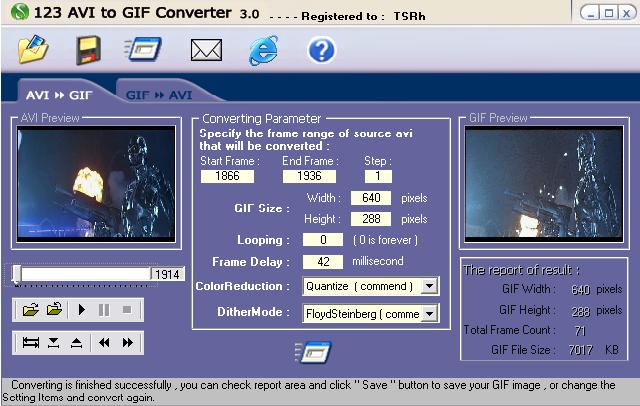
Task: Open the DitherMode dropdown arrow
Action: [429, 313]
